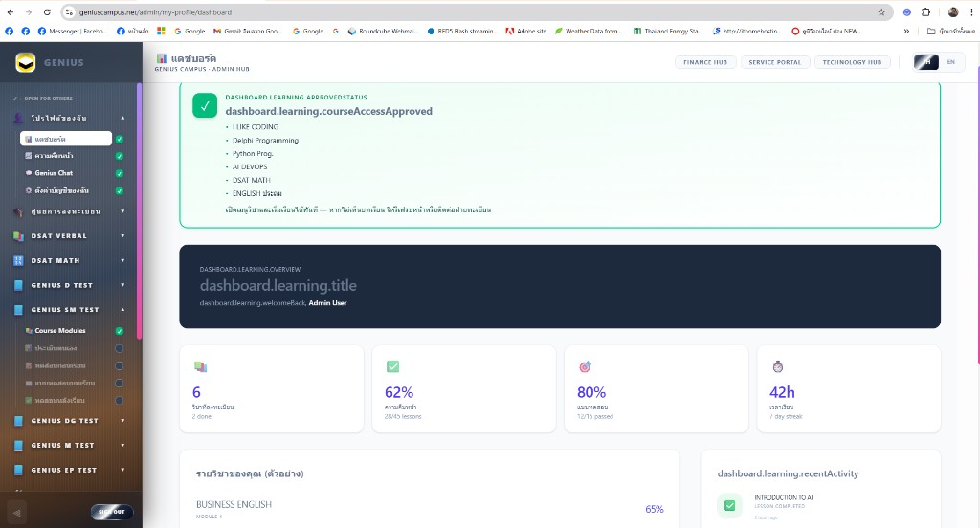Toggle the check beside Genius Chat
This screenshot has height=528, width=980.
click(x=120, y=173)
